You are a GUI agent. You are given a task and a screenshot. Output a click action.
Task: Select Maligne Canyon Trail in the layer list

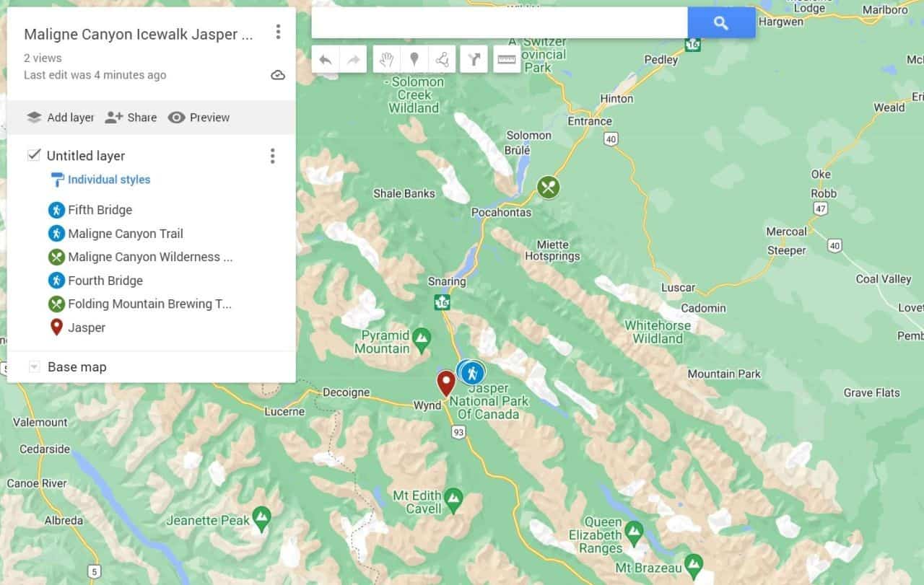pyautogui.click(x=126, y=234)
